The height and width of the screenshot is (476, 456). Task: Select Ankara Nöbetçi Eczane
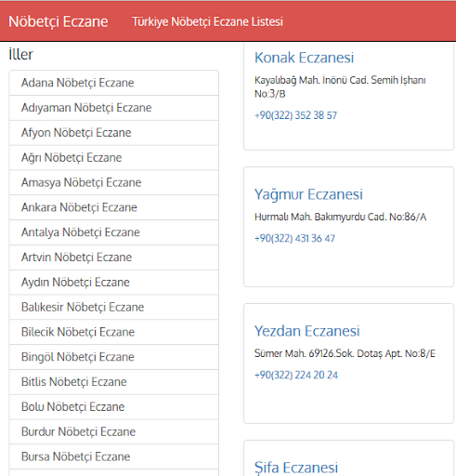[114, 207]
